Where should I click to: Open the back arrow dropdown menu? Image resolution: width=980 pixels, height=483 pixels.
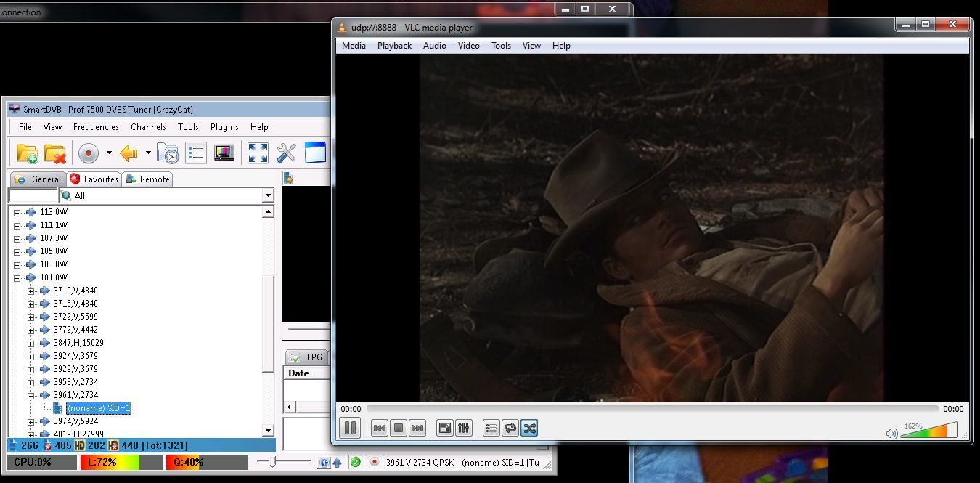coord(148,153)
